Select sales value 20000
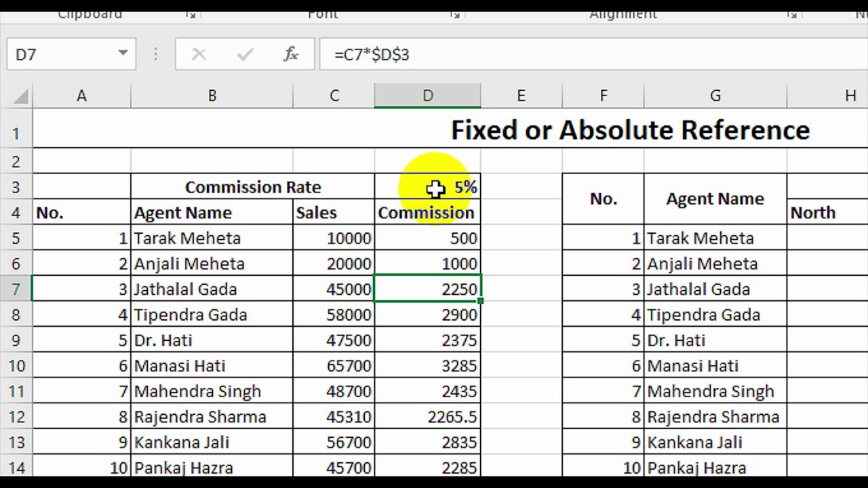The width and height of the screenshot is (868, 488). [x=334, y=264]
